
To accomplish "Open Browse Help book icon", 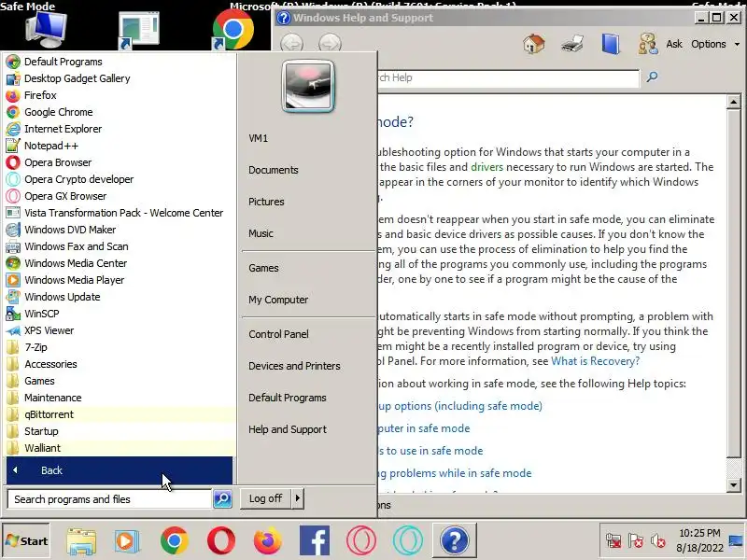I will pyautogui.click(x=611, y=44).
